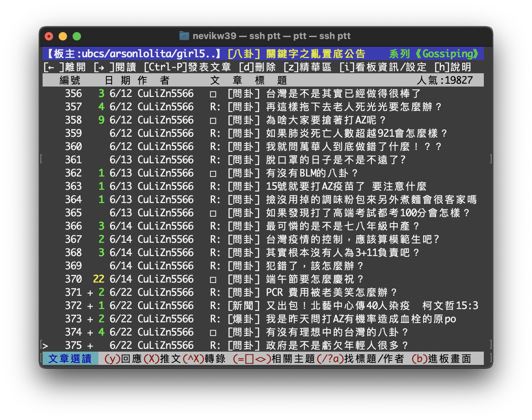Click the 6/22 date on post 375
Image resolution: width=532 pixels, height=420 pixels.
point(121,345)
